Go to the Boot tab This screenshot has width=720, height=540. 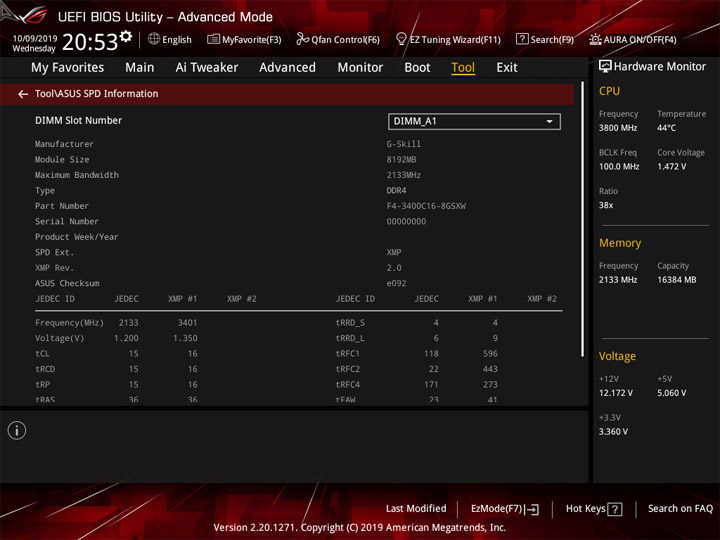[417, 68]
